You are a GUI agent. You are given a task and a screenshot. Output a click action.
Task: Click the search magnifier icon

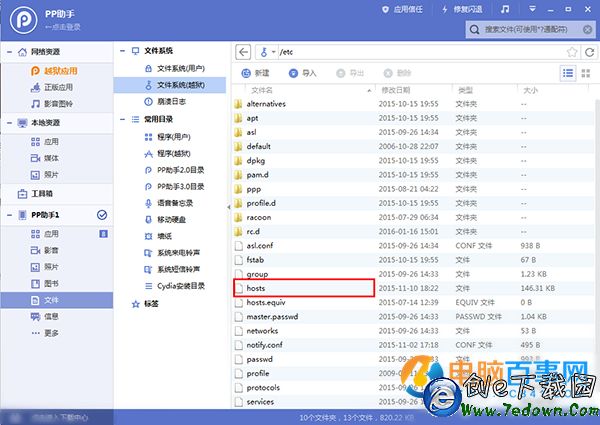(x=474, y=29)
